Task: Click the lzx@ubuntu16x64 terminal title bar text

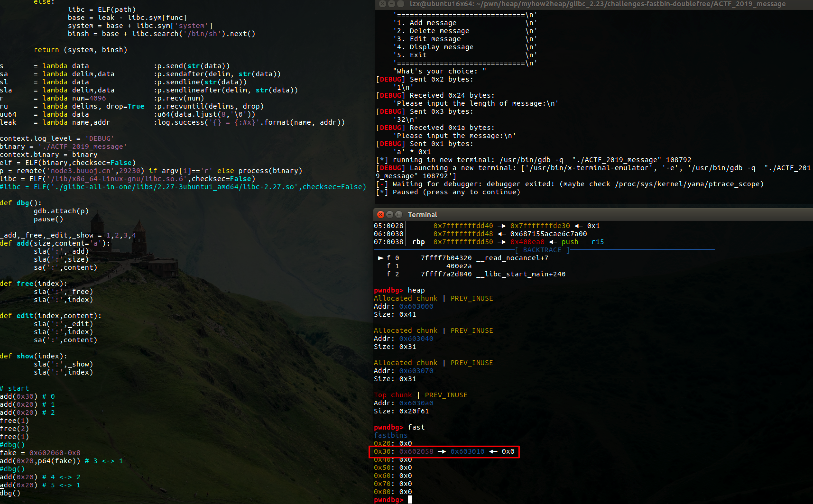Action: coord(598,4)
